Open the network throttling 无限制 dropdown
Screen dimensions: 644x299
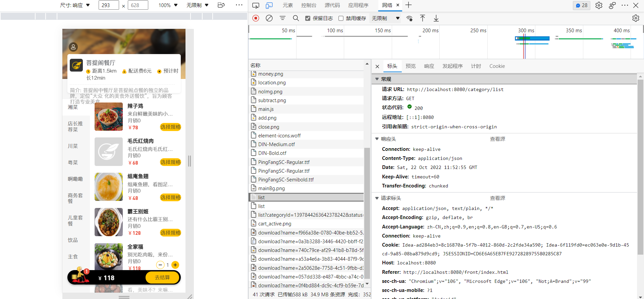coord(386,18)
